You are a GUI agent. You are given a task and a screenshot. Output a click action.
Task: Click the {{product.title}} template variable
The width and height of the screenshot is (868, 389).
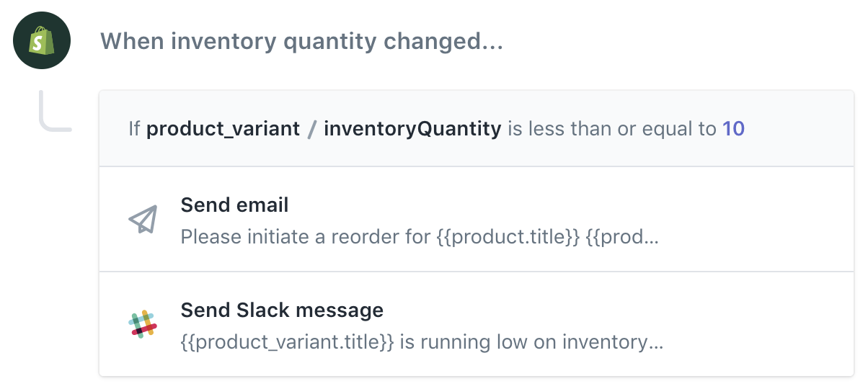pyautogui.click(x=508, y=236)
